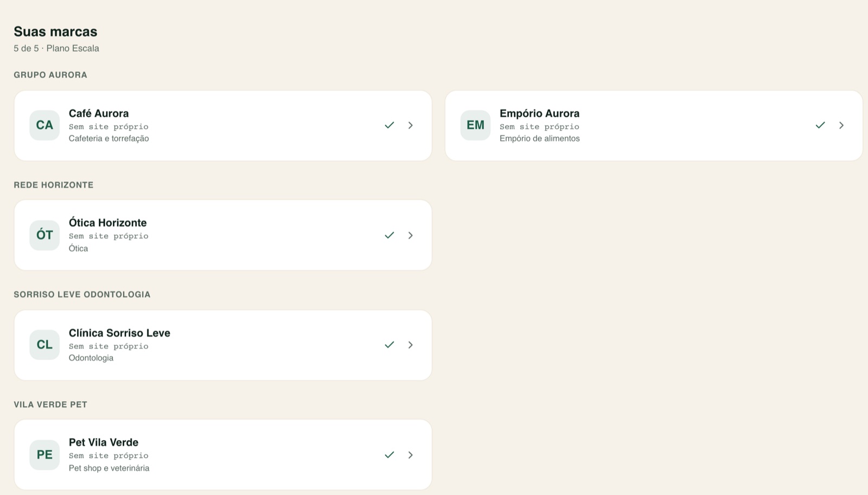
Task: Click 'Sem site próprio' under Empório Aurora
Action: [539, 126]
